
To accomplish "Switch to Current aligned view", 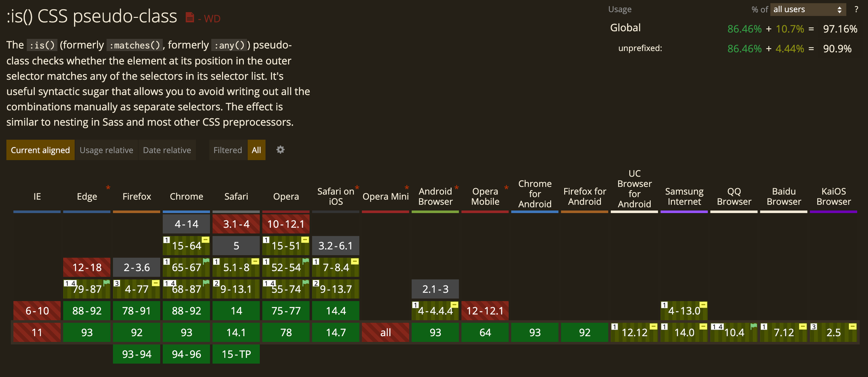I will (40, 150).
